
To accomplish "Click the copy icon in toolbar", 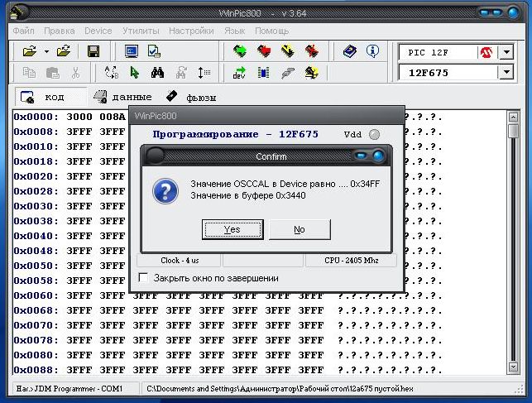I will pyautogui.click(x=29, y=73).
